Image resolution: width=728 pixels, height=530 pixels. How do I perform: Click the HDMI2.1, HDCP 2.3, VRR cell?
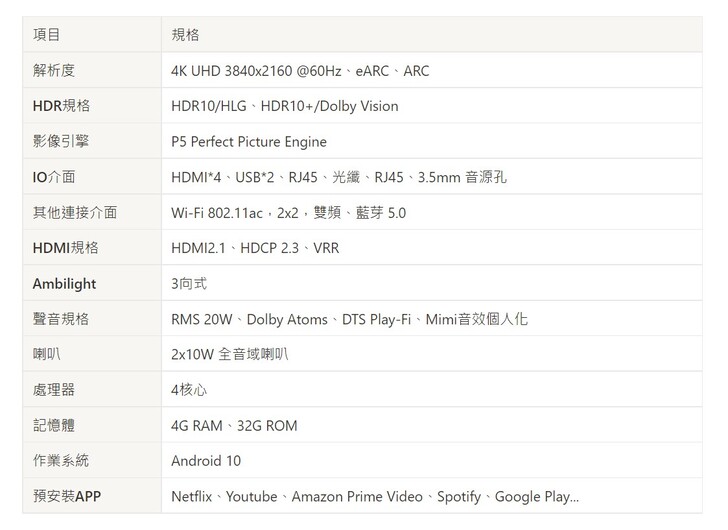point(255,248)
